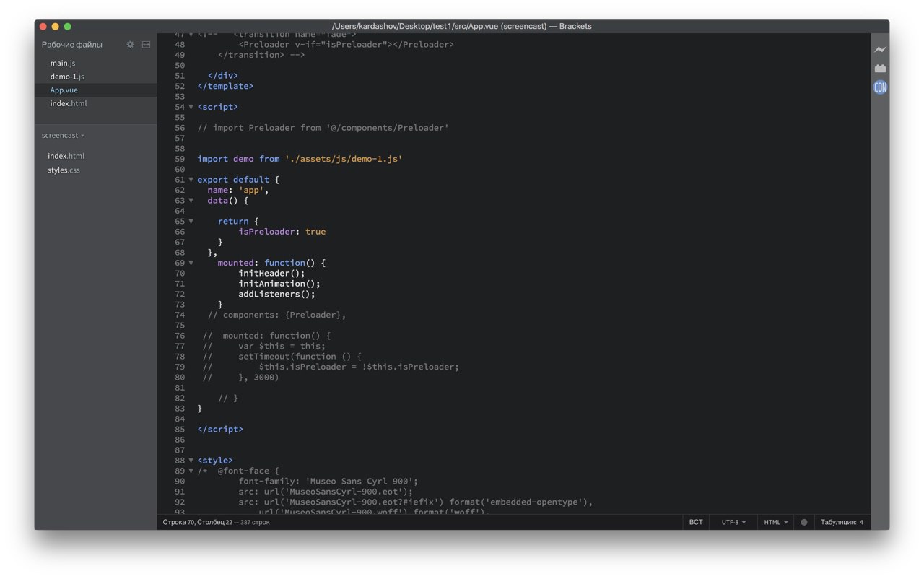Screen dimensions: 924x579
Task: Click the name: 'app' line
Action: click(x=238, y=191)
